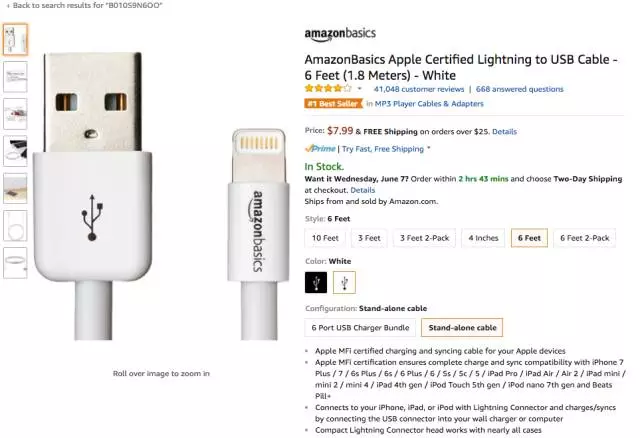Image resolution: width=640 pixels, height=438 pixels.
Task: Show the last thumbnail with coiled cable
Action: tap(15, 262)
